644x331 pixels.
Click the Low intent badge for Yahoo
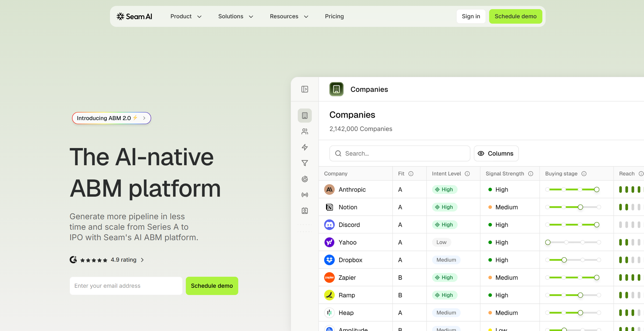tap(442, 242)
